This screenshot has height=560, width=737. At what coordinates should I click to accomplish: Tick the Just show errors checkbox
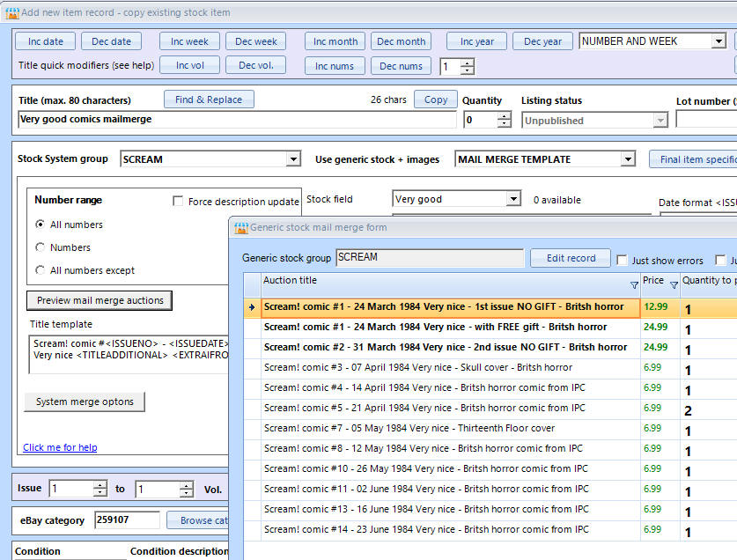tap(622, 260)
